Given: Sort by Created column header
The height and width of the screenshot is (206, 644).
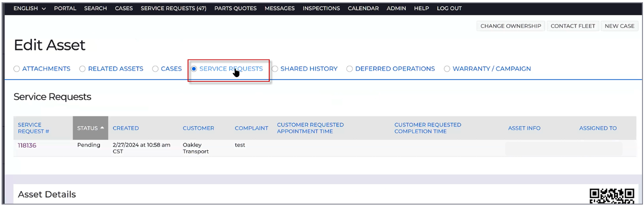Looking at the screenshot, I should (126, 128).
